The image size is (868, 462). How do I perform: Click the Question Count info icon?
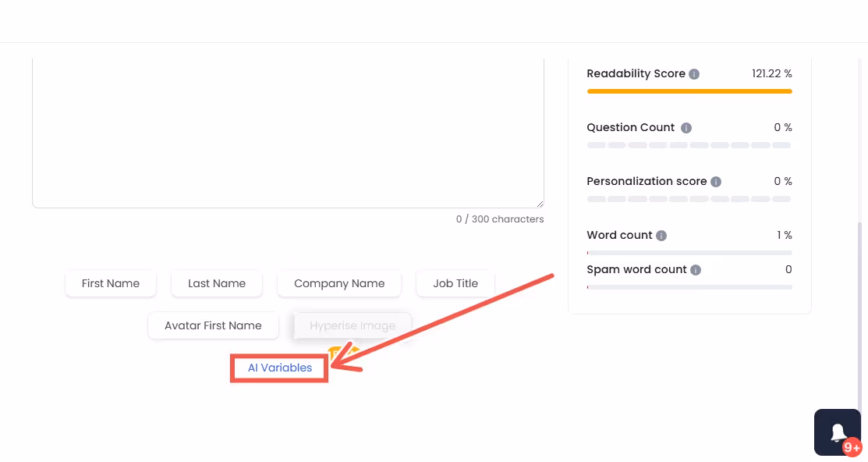pos(686,127)
